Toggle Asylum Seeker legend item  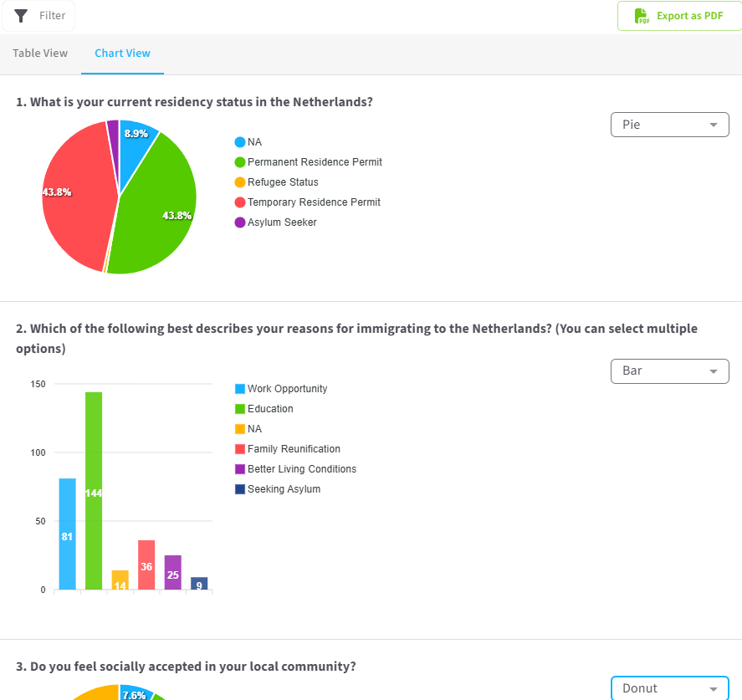pyautogui.click(x=276, y=222)
